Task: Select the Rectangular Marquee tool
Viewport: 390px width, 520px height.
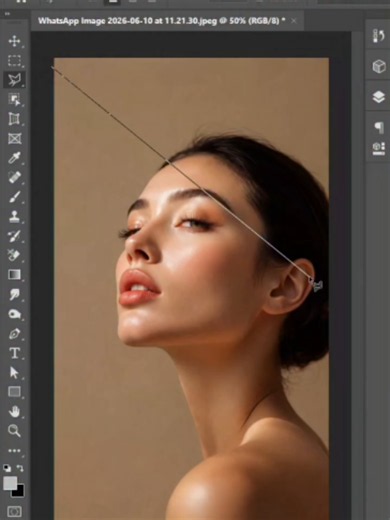Action: pyautogui.click(x=14, y=61)
